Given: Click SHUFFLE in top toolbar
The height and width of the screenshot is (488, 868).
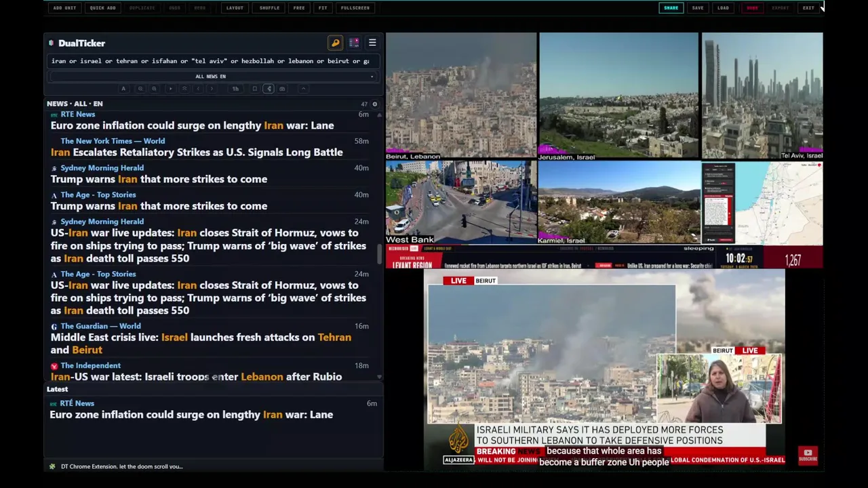Looking at the screenshot, I should [269, 8].
